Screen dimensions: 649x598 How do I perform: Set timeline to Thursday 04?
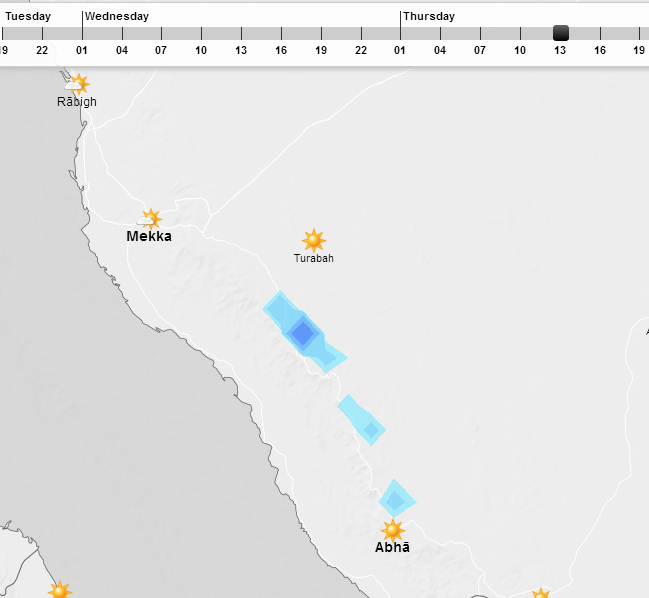click(440, 50)
